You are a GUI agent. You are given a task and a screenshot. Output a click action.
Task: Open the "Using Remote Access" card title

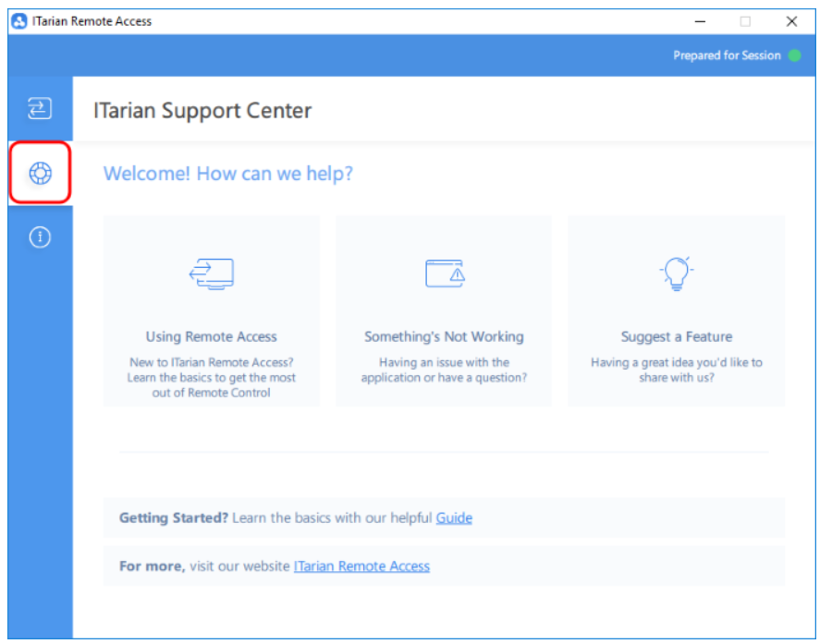211,336
